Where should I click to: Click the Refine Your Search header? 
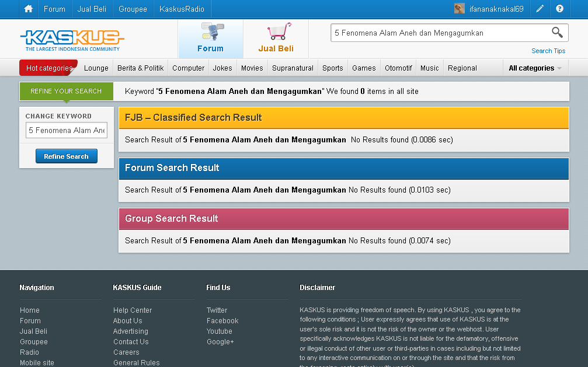pyautogui.click(x=66, y=91)
